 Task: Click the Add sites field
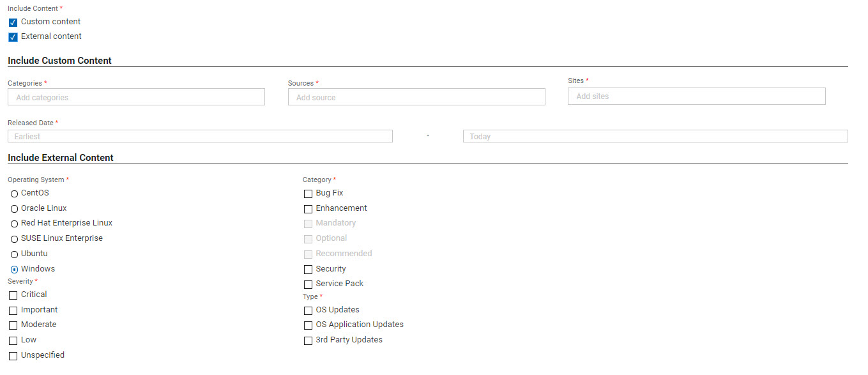point(696,96)
